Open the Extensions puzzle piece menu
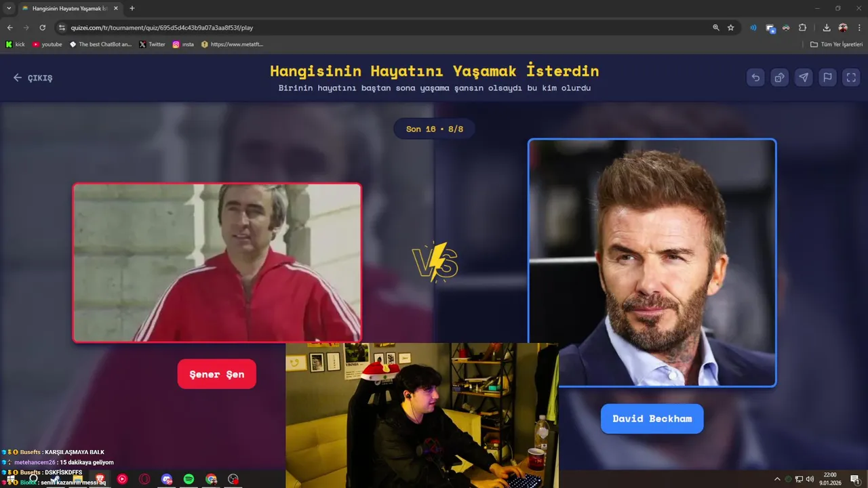 [803, 28]
